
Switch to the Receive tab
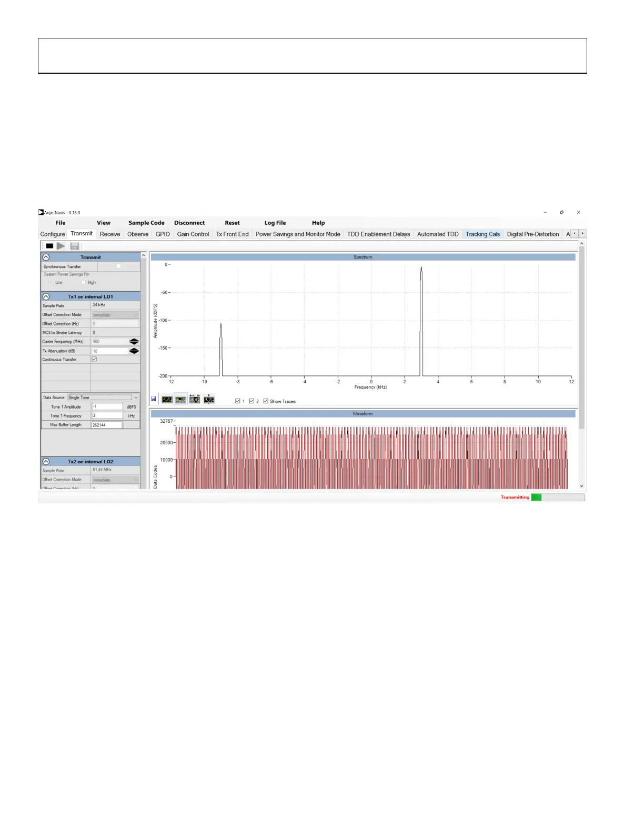click(110, 234)
